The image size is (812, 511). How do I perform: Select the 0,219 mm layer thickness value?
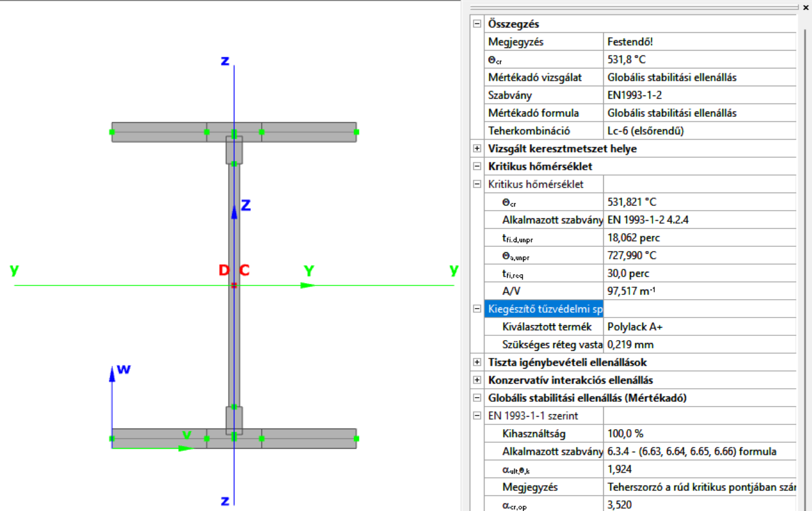(x=631, y=345)
